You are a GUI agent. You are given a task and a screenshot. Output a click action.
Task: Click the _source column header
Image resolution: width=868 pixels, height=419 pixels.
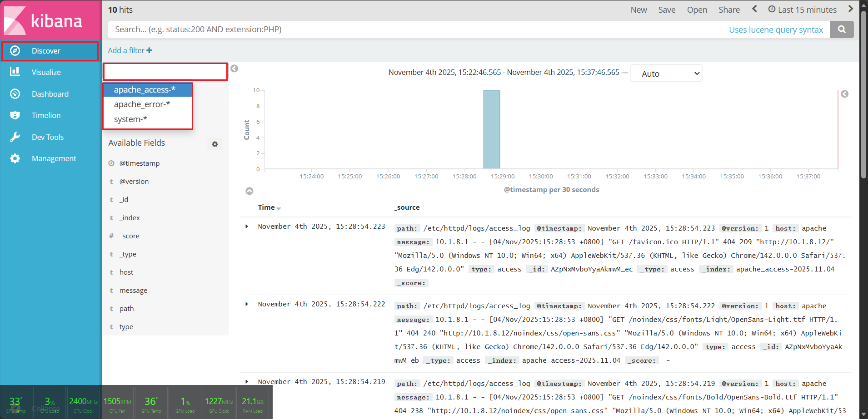tap(407, 207)
